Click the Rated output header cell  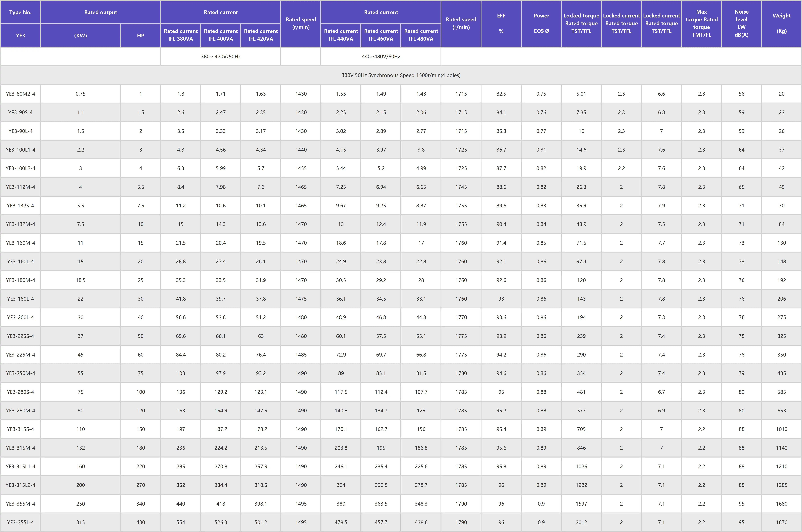(x=100, y=12)
